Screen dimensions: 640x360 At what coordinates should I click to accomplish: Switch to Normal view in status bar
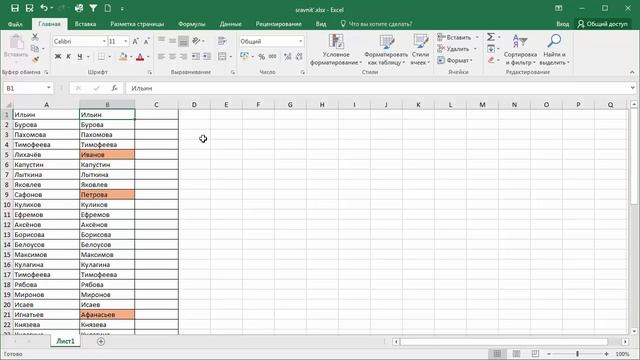[497, 354]
